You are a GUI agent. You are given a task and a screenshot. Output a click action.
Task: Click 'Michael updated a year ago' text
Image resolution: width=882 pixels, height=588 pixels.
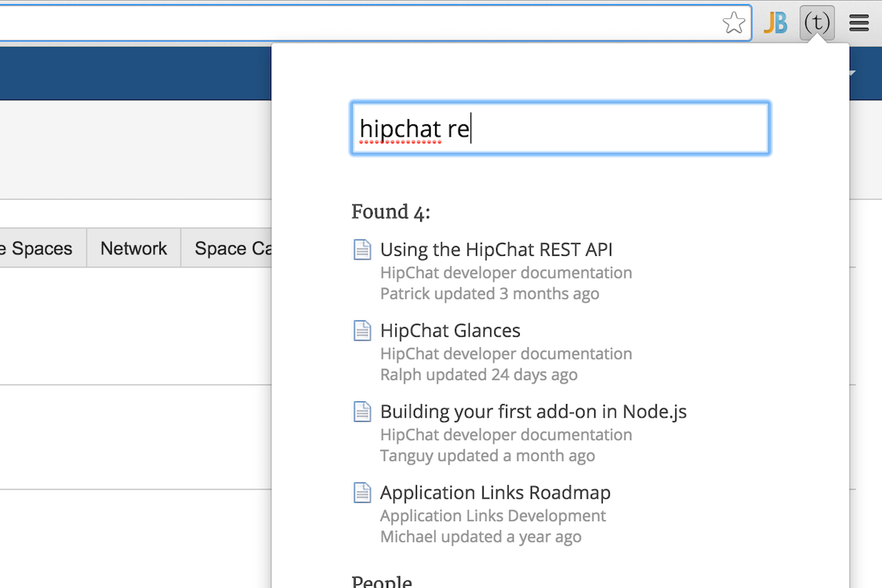(x=481, y=537)
